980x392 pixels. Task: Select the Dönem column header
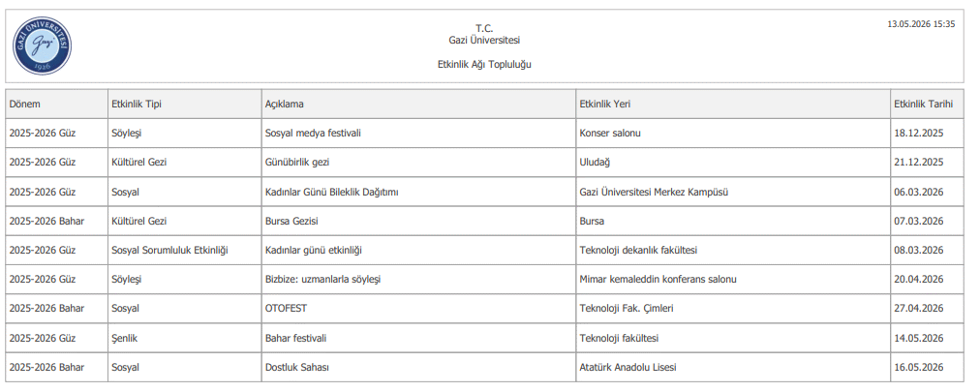[x=57, y=105]
